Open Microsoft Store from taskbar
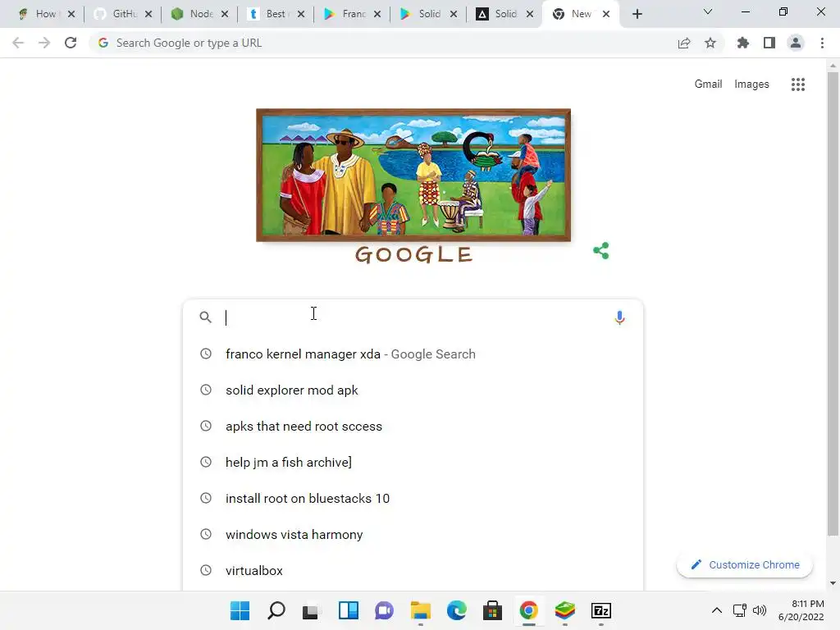The width and height of the screenshot is (840, 630). point(492,610)
